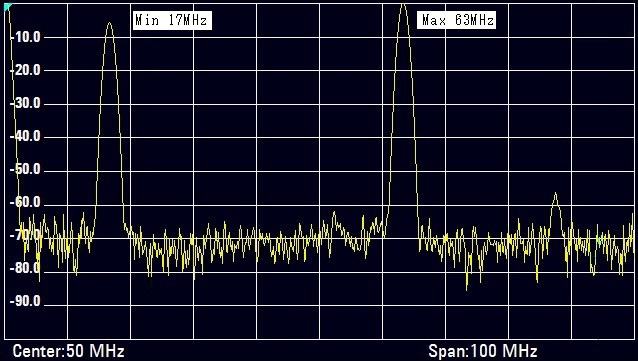This screenshot has height=361, width=638.
Task: Click the -30.0 amplitude axis label
Action: pos(25,103)
